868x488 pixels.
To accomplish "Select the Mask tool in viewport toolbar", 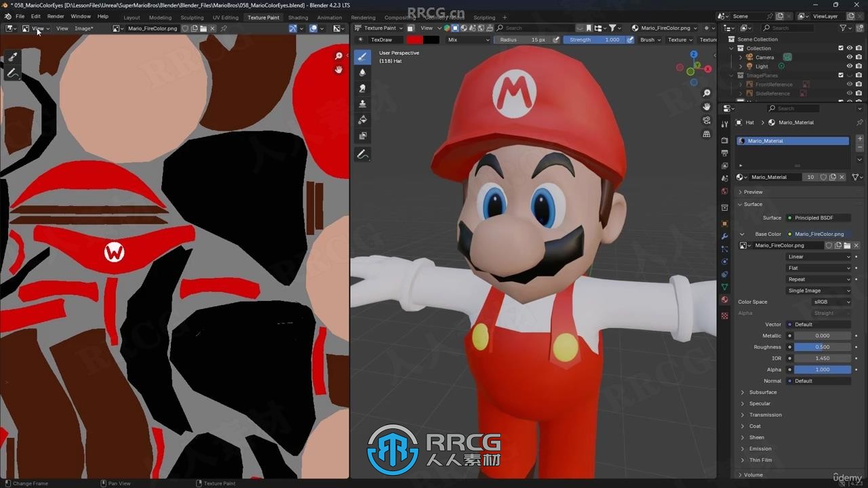I will (362, 136).
